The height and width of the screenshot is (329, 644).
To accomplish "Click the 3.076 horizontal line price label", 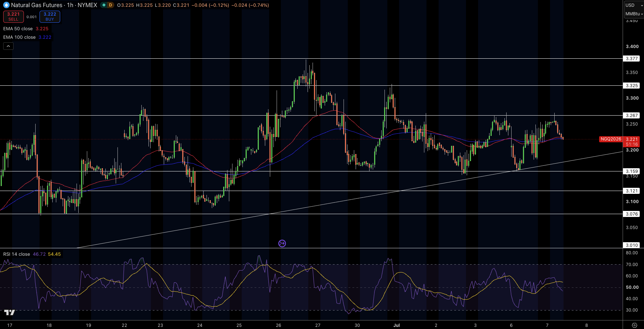I will click(632, 214).
